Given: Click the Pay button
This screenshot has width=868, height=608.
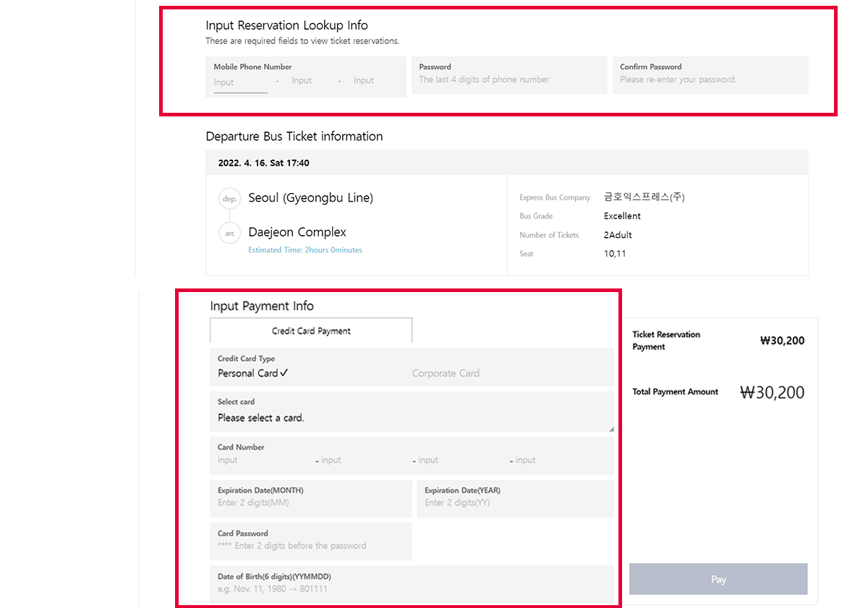Looking at the screenshot, I should pyautogui.click(x=718, y=579).
